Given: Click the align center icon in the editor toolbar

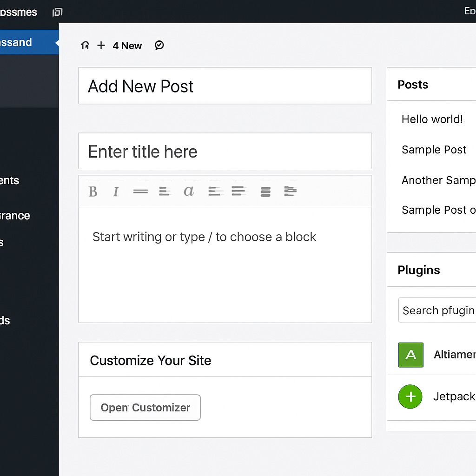Looking at the screenshot, I should pyautogui.click(x=238, y=191).
